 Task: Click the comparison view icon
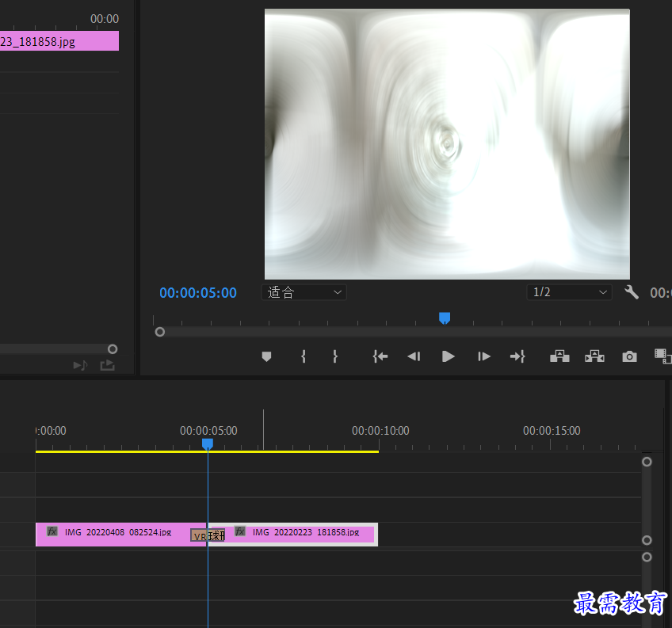(x=662, y=356)
